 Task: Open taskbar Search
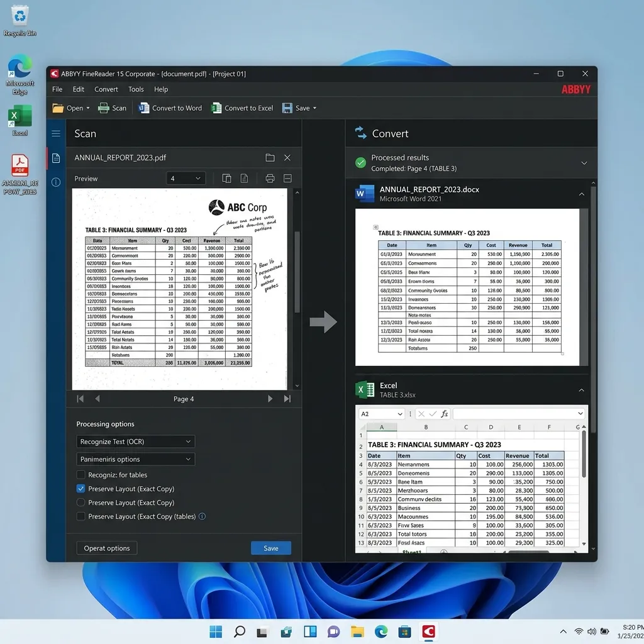(240, 631)
